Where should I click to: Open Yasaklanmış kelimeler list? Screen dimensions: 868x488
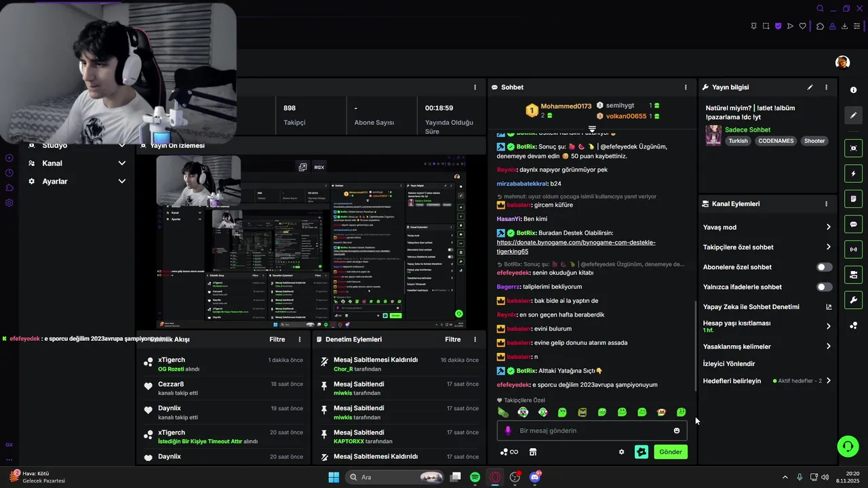[767, 346]
